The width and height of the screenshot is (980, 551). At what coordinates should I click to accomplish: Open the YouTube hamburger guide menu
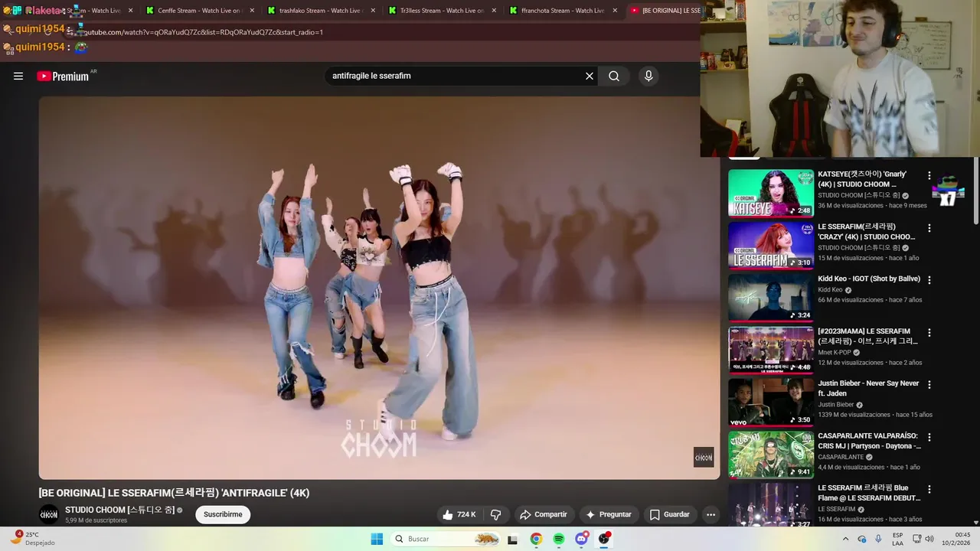(x=18, y=76)
